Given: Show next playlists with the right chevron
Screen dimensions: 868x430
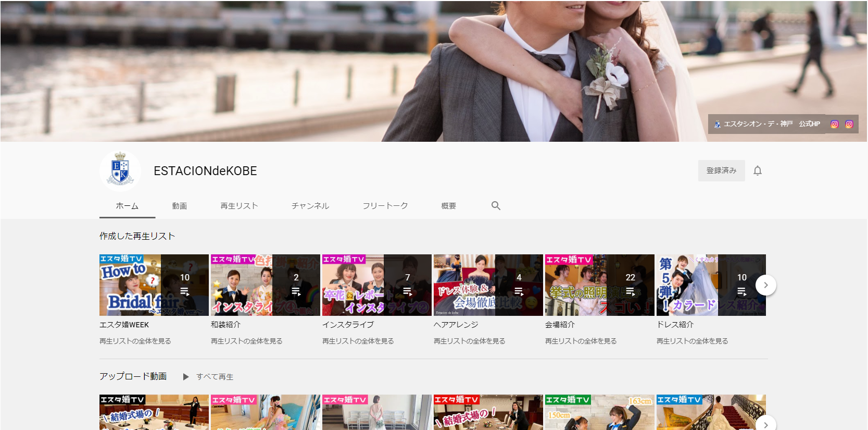Looking at the screenshot, I should [766, 285].
